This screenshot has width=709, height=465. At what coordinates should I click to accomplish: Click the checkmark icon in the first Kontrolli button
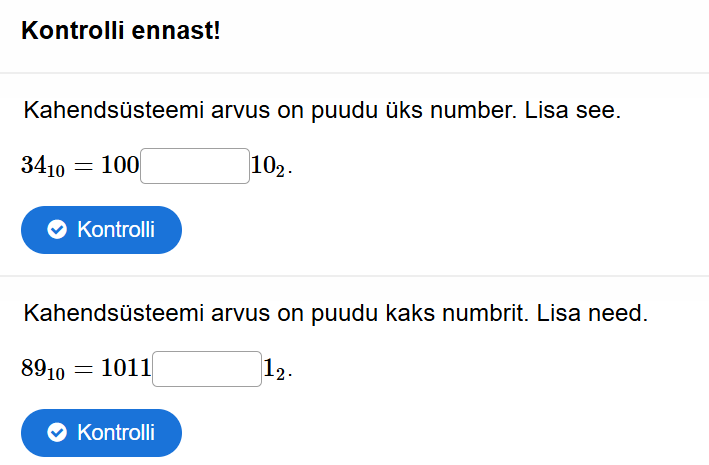[x=57, y=230]
